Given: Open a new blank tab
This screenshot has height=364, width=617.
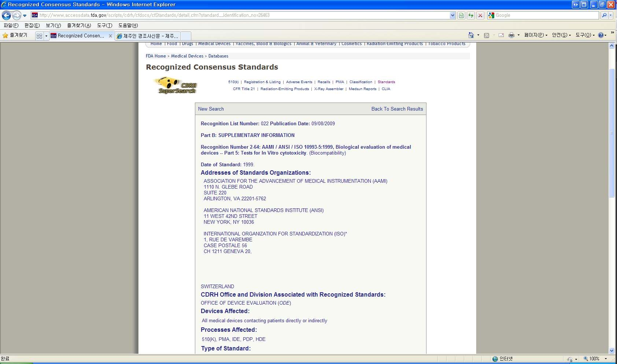Looking at the screenshot, I should pos(186,36).
